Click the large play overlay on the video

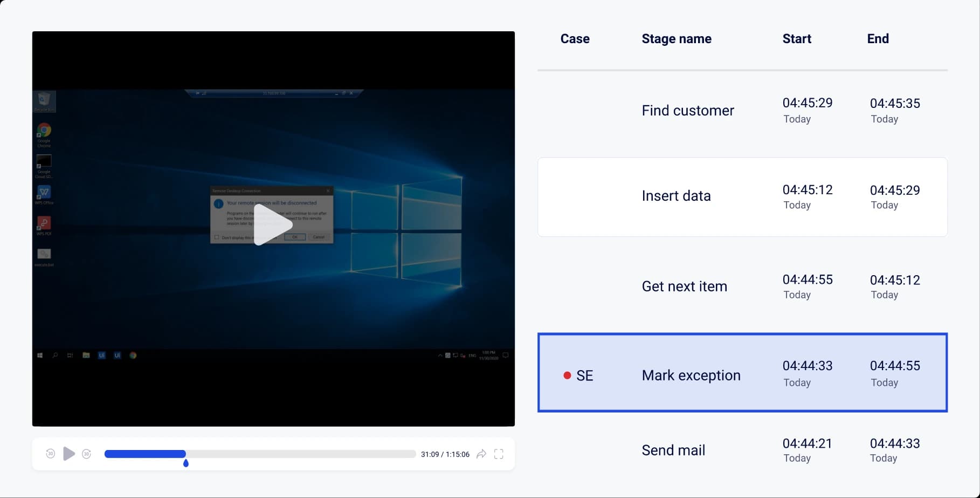click(x=273, y=224)
